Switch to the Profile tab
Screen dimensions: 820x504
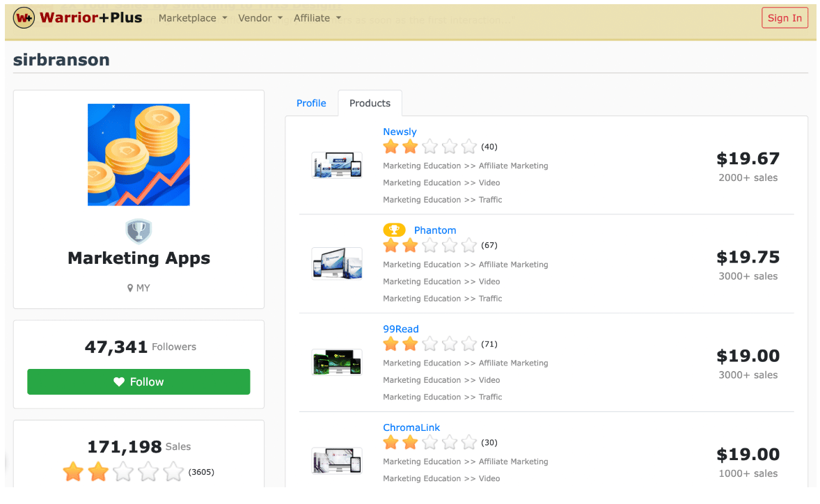click(x=311, y=104)
